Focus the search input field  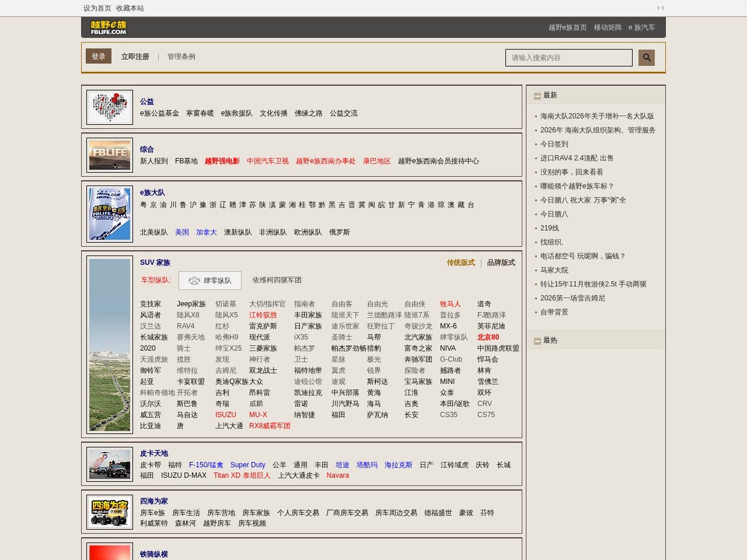568,58
